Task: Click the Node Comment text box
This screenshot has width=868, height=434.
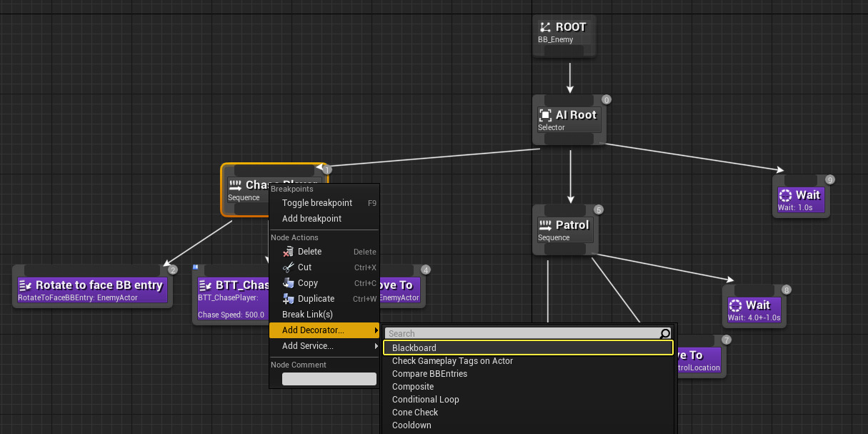Action: 329,379
